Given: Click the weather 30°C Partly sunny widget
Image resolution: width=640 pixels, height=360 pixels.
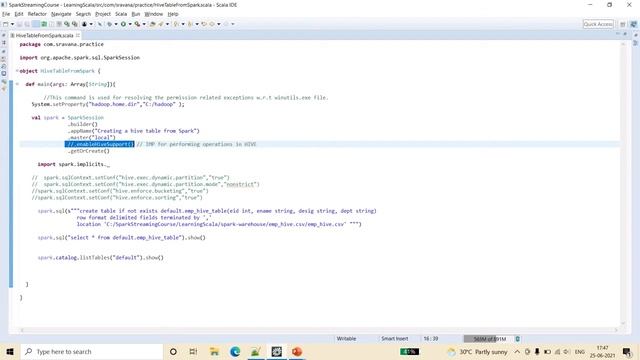Looking at the screenshot, I should coord(478,351).
